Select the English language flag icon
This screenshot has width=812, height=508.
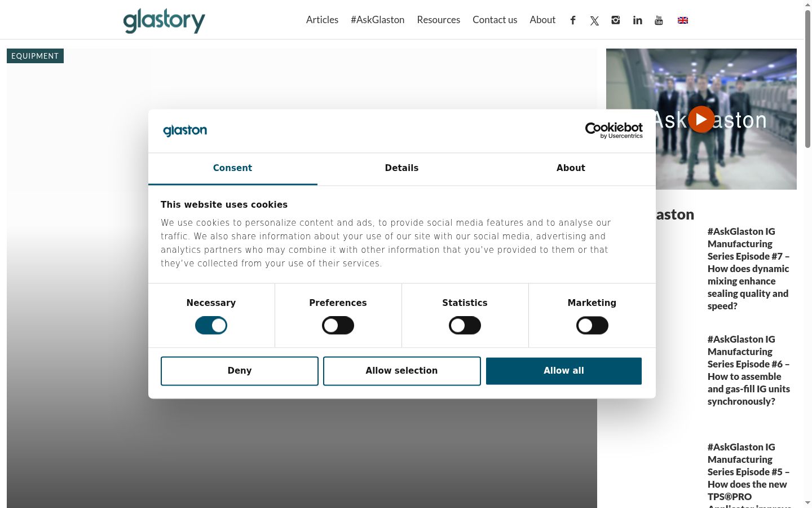pos(683,20)
